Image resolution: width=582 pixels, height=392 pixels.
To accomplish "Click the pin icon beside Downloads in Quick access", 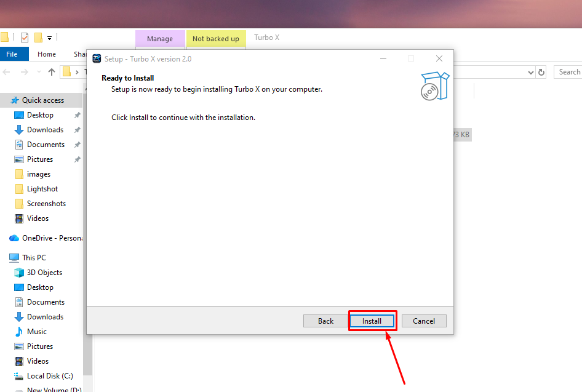I will 77,130.
